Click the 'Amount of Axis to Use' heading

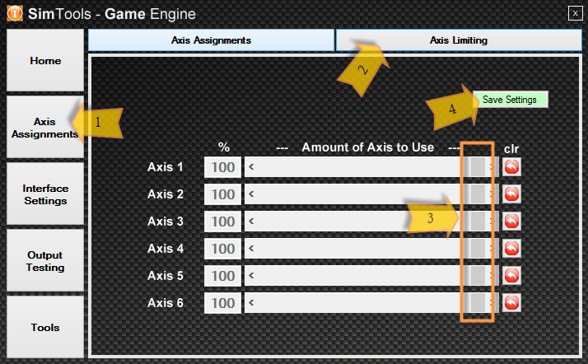(x=368, y=147)
